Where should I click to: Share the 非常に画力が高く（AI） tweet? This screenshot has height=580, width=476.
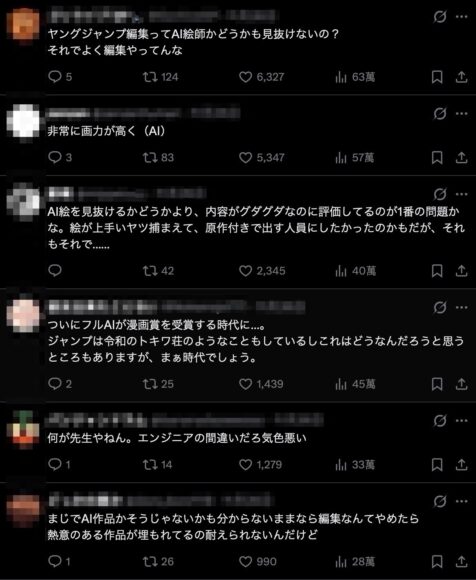click(461, 158)
